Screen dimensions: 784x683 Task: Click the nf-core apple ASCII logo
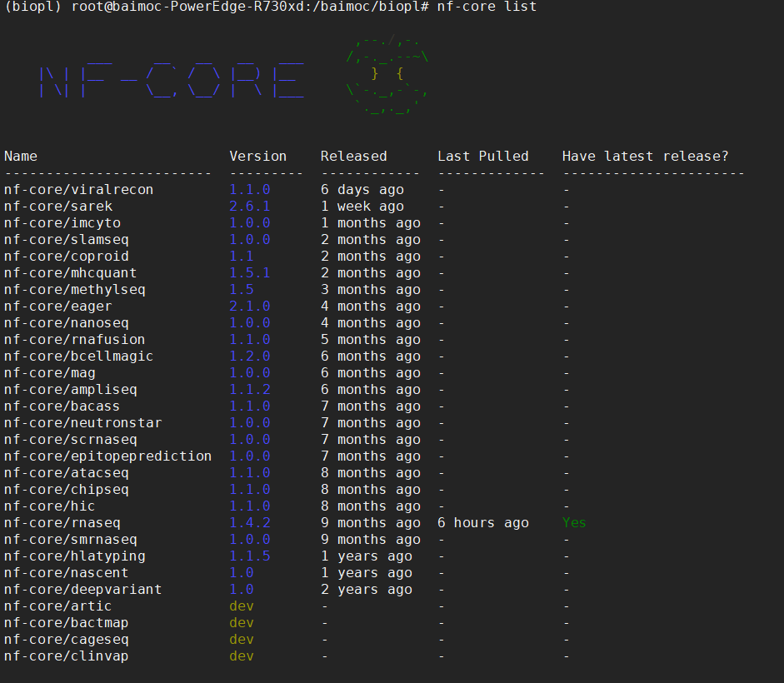387,74
